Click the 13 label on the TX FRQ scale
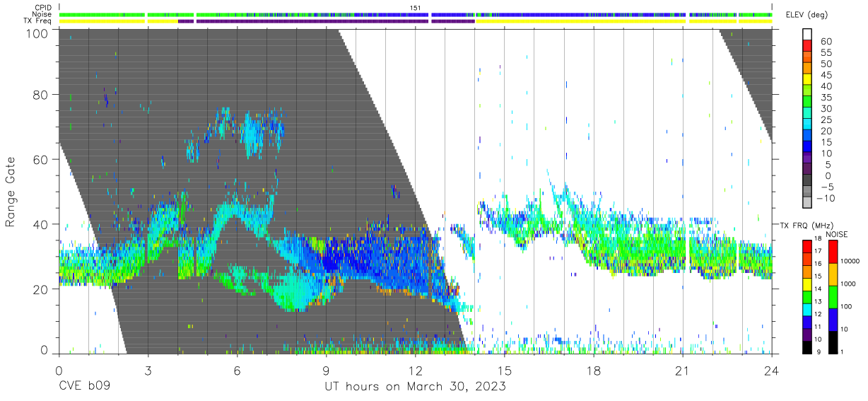Image resolution: width=868 pixels, height=401 pixels. click(x=818, y=301)
